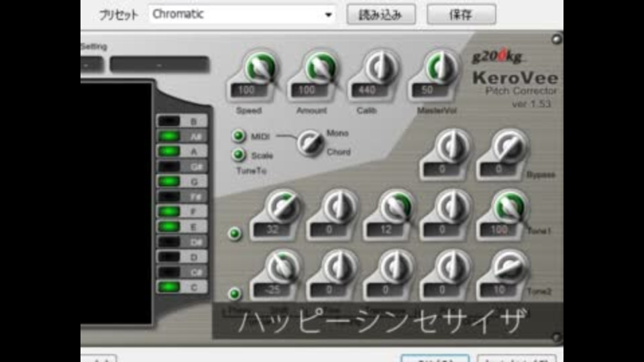
Task: Toggle the MIDI TuneTo LED
Action: pyautogui.click(x=239, y=136)
